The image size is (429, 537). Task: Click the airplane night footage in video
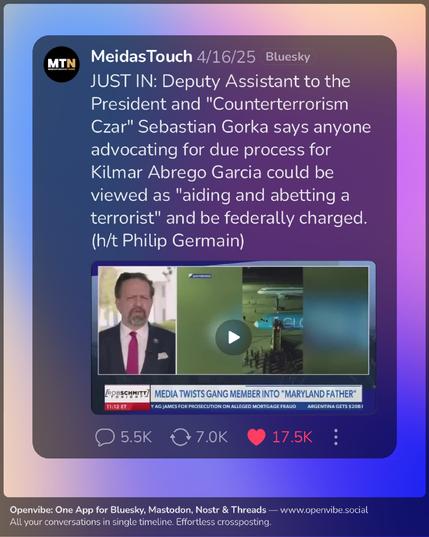coord(273,321)
